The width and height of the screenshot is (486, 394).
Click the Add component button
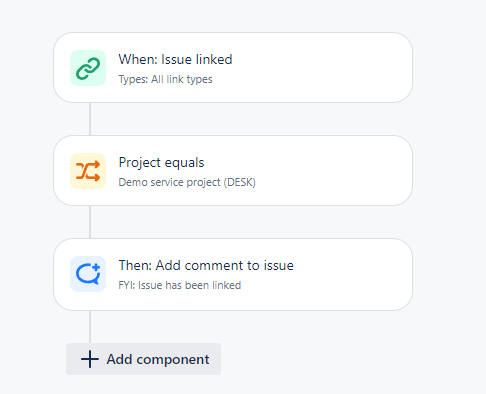tap(143, 359)
